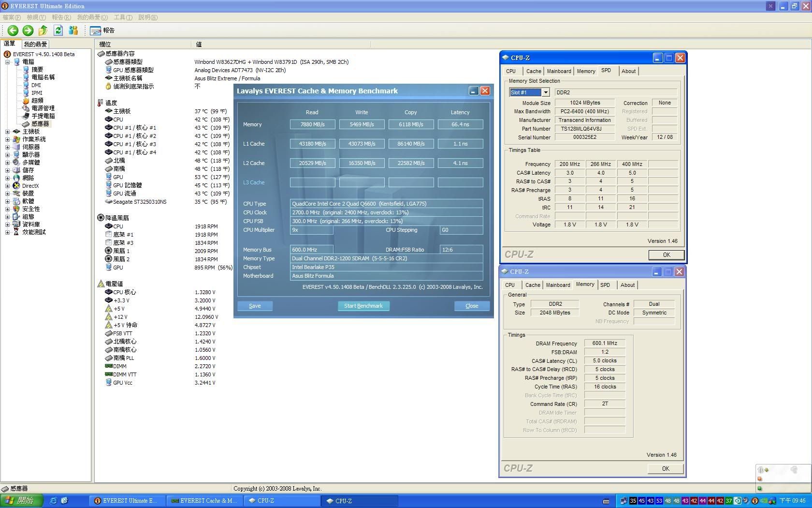Open the 工具(T) menu

[123, 17]
